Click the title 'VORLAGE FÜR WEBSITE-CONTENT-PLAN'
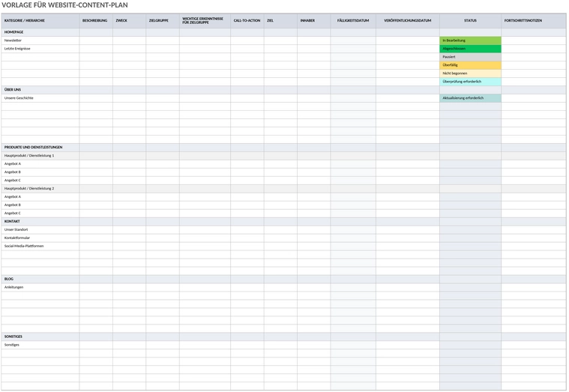Viewport: 569px width, 392px height. tap(64, 5)
